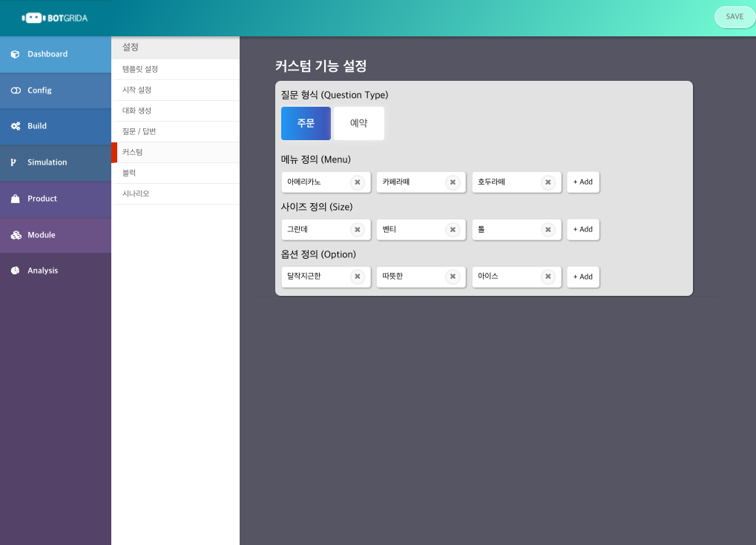
Task: Click the SAVE button
Action: [x=734, y=16]
